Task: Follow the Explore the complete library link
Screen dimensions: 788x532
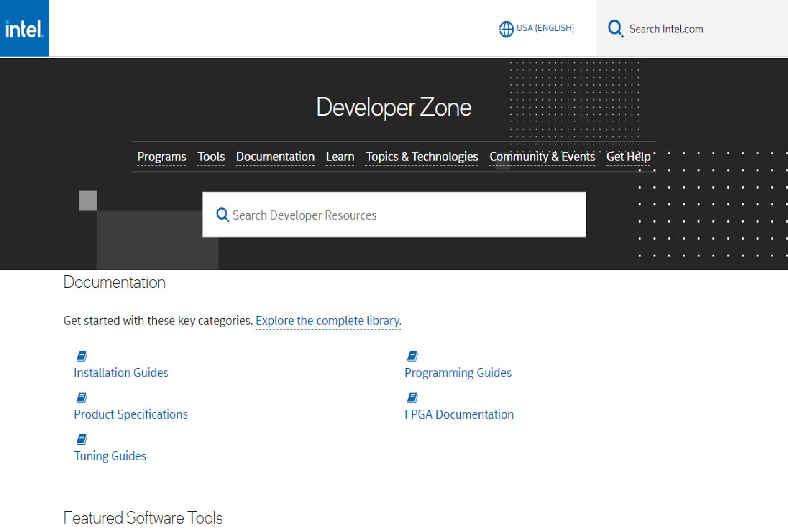Action: click(x=328, y=321)
